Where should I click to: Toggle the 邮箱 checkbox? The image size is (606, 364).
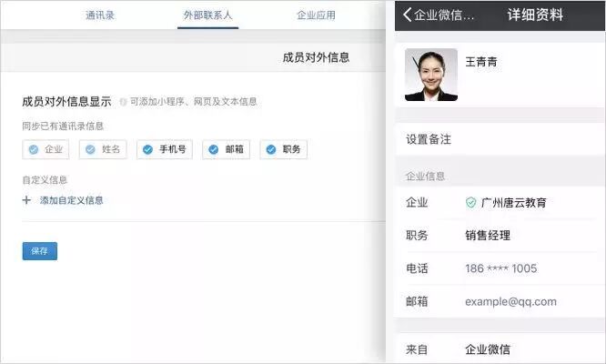[x=214, y=150]
